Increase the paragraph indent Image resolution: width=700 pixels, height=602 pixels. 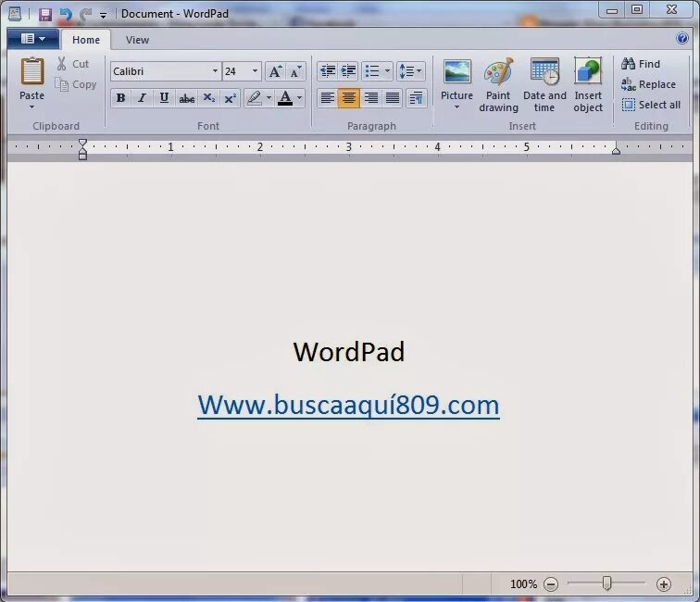click(x=348, y=71)
